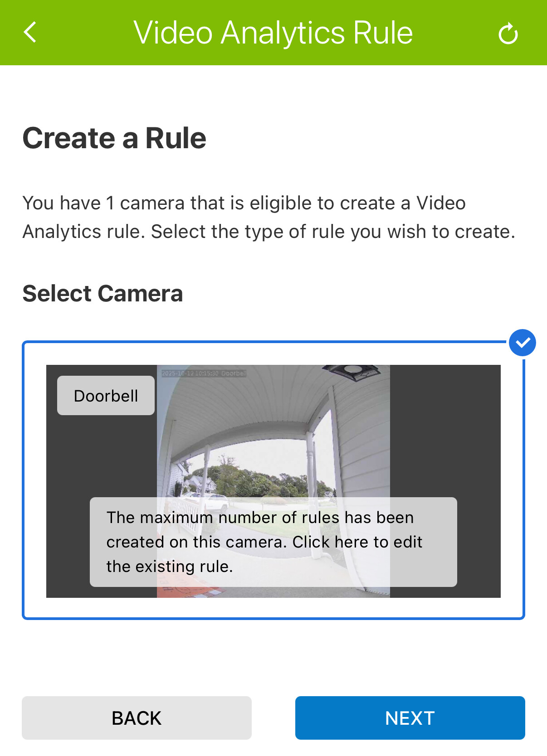The image size is (547, 756).
Task: Click the dark area below the Doorbell label
Action: point(101,456)
